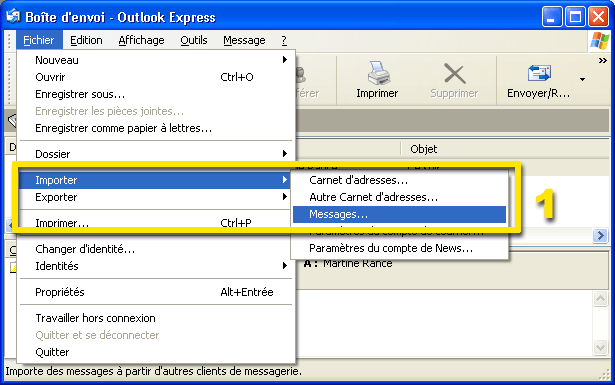Click the Envoyer/Recevoir toolbar icon

pos(539,73)
